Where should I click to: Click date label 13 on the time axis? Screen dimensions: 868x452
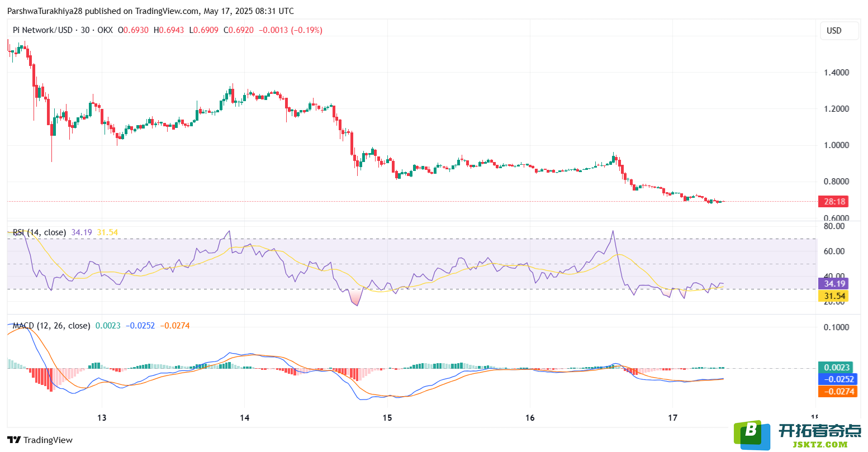(102, 418)
